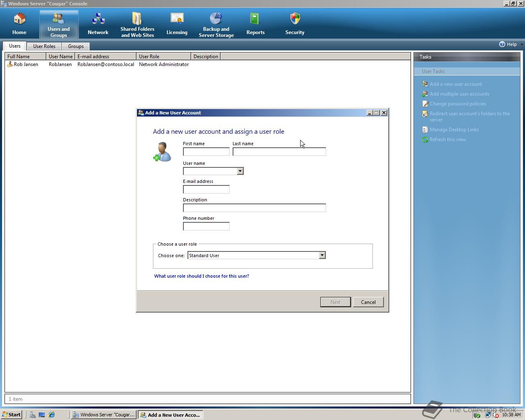The height and width of the screenshot is (420, 525).
Task: Select RobJansen@contoso.local email cell
Action: [106, 64]
